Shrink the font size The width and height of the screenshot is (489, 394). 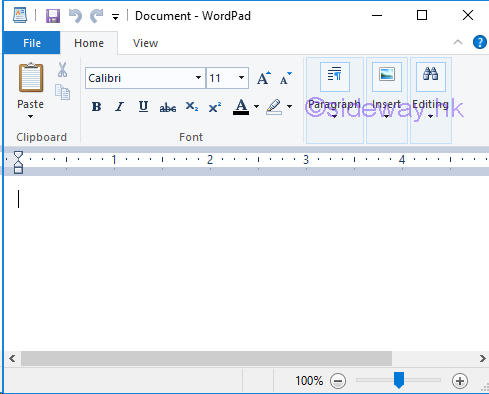pos(286,78)
